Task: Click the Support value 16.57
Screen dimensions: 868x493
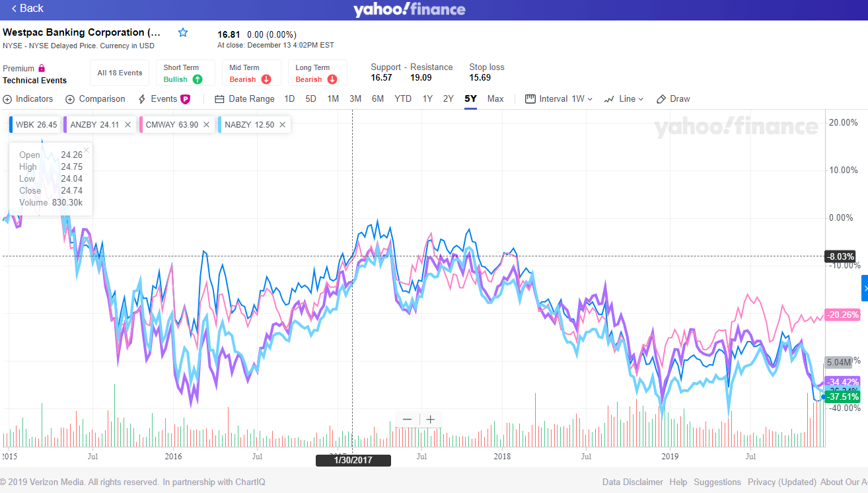Action: click(x=381, y=78)
